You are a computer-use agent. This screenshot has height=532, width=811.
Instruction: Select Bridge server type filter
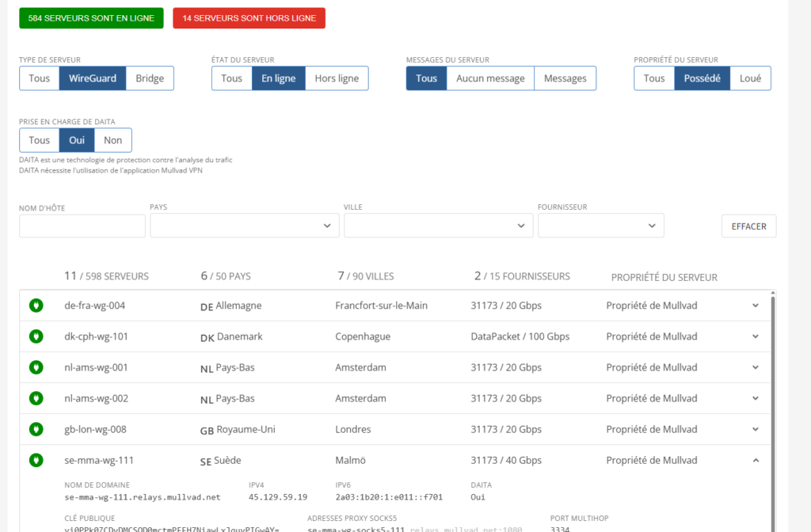point(150,78)
